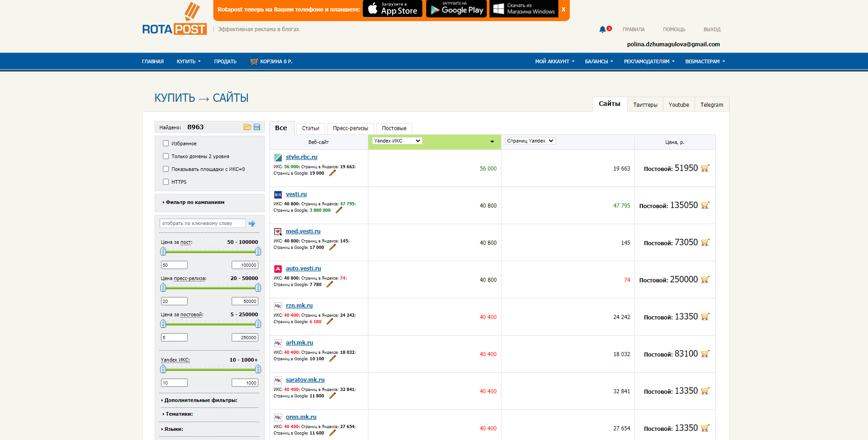Switch to the Youtube tab
This screenshot has height=440, width=868.
pyautogui.click(x=679, y=104)
